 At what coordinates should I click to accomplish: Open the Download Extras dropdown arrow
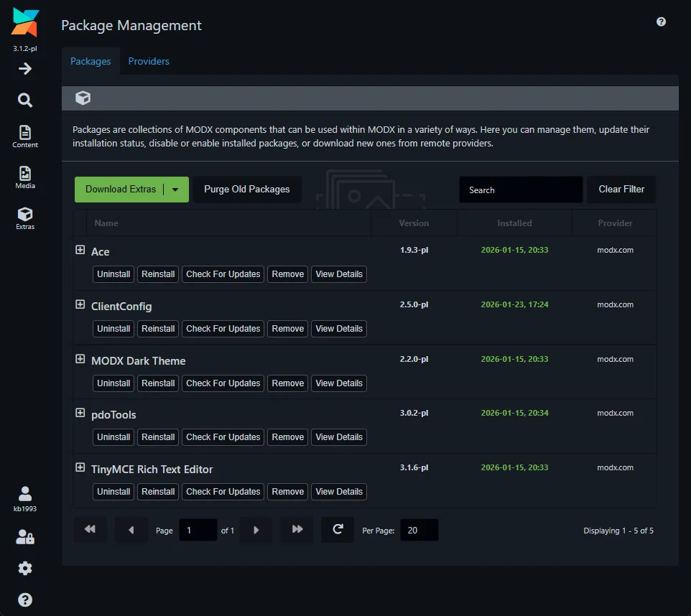(176, 189)
